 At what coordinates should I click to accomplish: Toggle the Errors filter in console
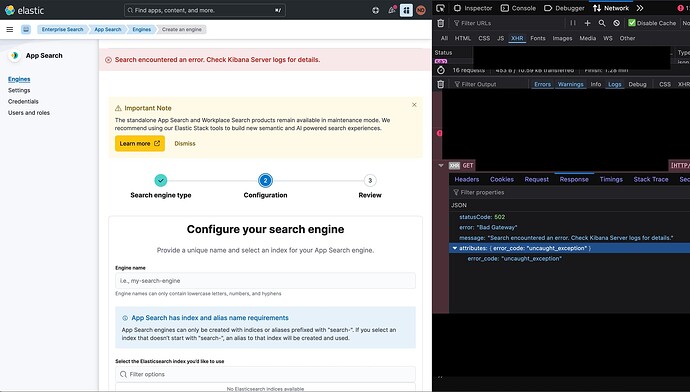(x=542, y=84)
